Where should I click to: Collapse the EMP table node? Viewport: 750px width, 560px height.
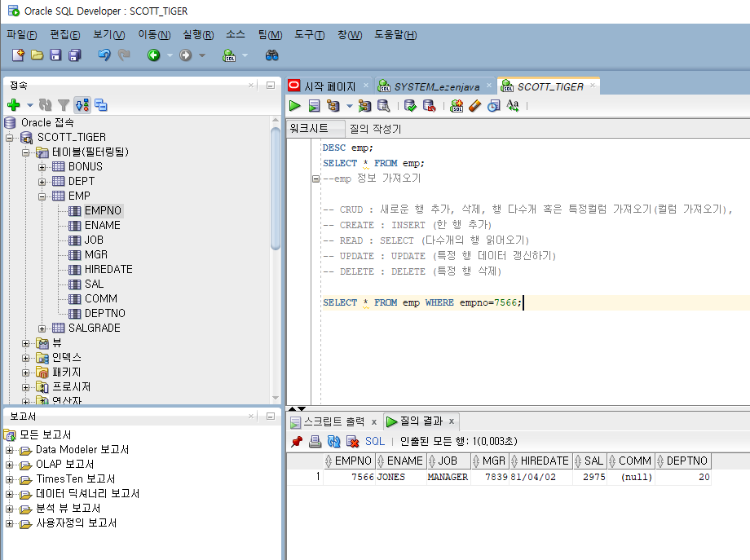tap(42, 196)
